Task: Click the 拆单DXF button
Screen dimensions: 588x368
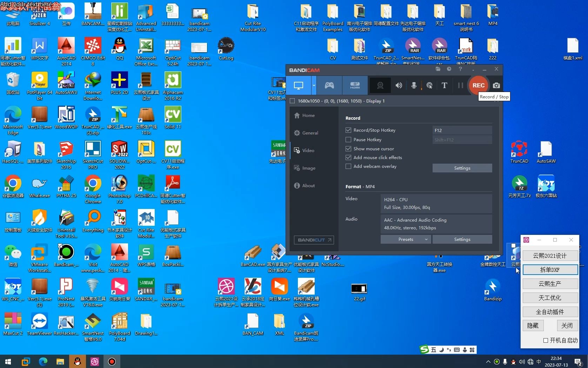Action: pos(550,270)
